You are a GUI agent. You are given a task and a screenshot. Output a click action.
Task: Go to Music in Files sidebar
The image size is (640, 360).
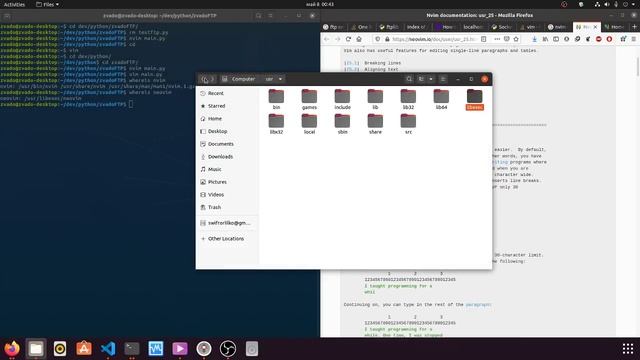(227, 169)
